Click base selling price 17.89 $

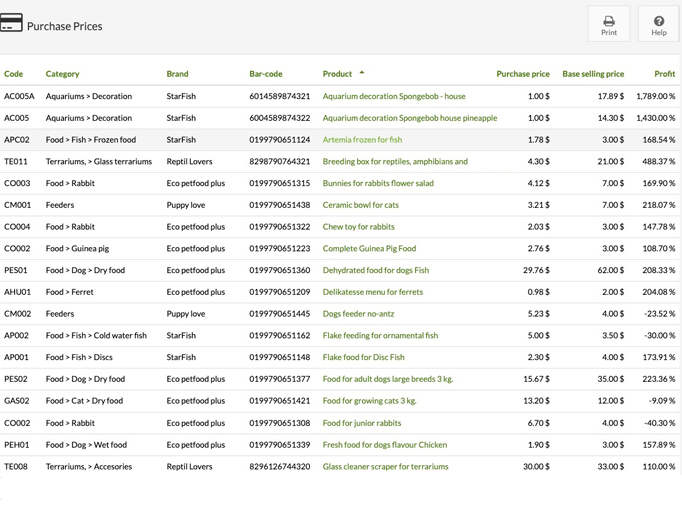611,96
